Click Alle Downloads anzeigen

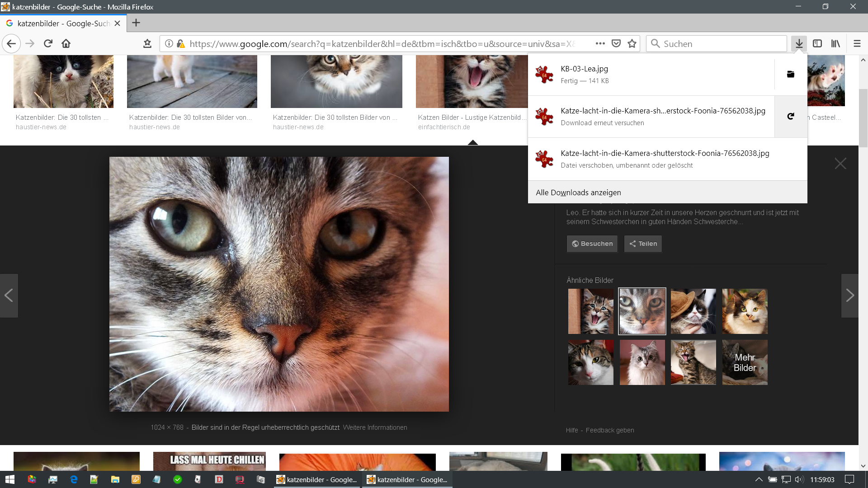click(x=578, y=192)
